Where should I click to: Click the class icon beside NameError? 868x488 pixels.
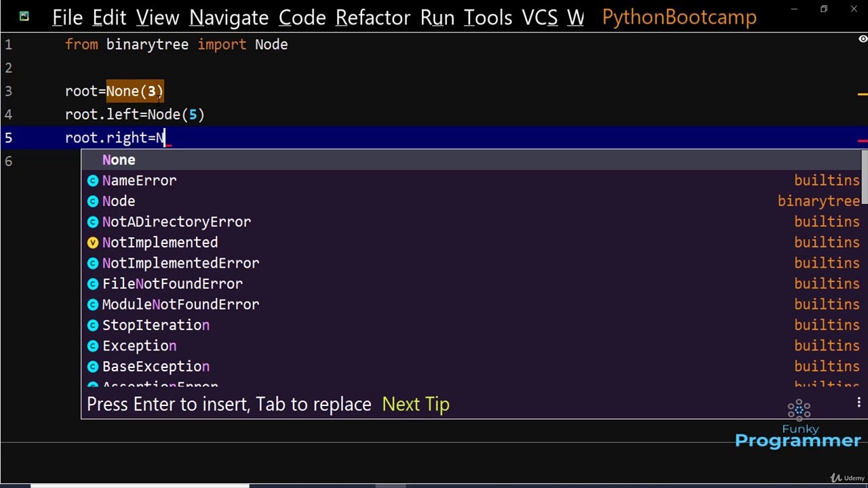(x=93, y=181)
